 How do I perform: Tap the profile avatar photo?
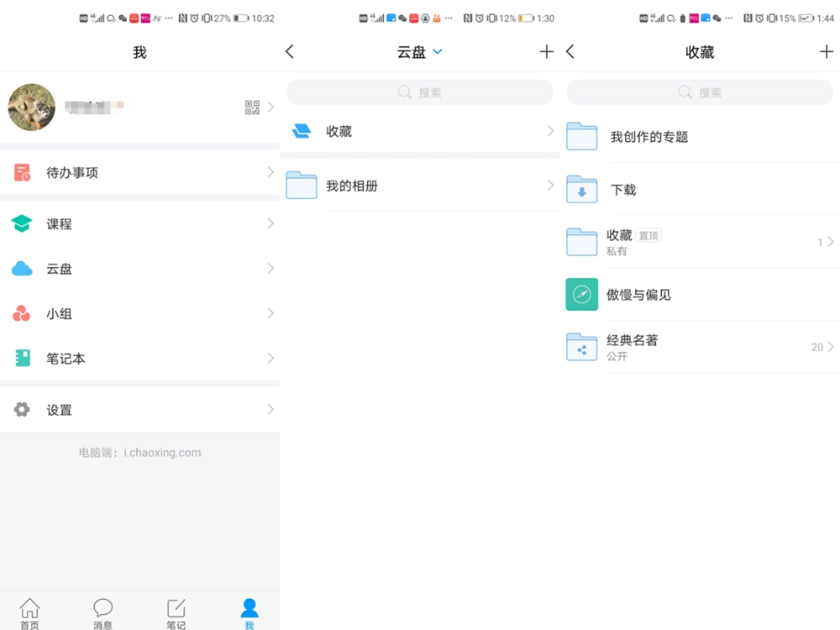pos(32,108)
